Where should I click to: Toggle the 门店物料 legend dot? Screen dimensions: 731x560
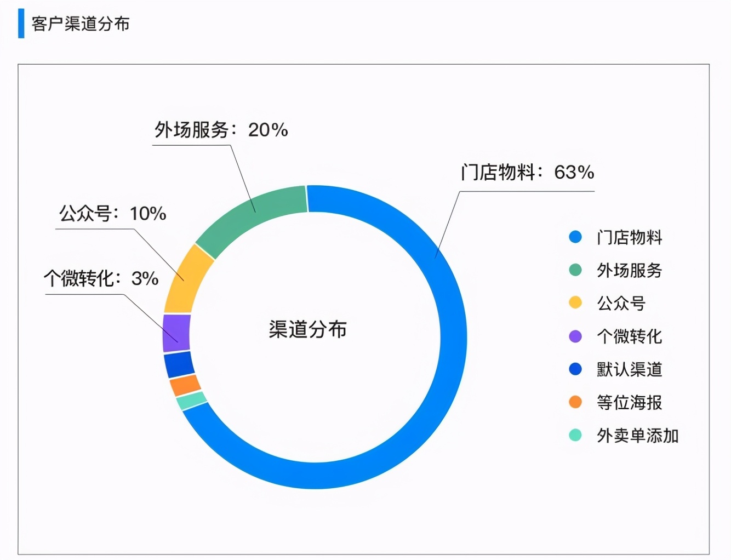coord(575,237)
